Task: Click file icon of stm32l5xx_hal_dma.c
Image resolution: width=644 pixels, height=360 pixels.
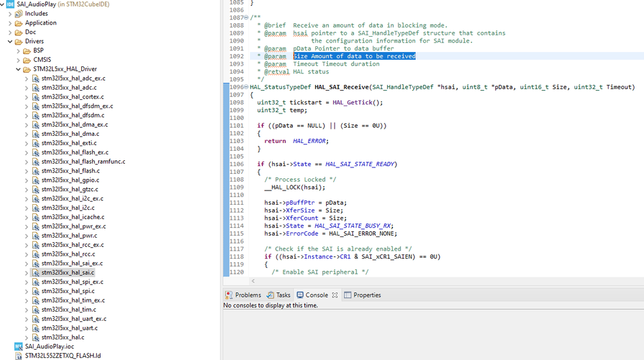Action: pos(35,134)
